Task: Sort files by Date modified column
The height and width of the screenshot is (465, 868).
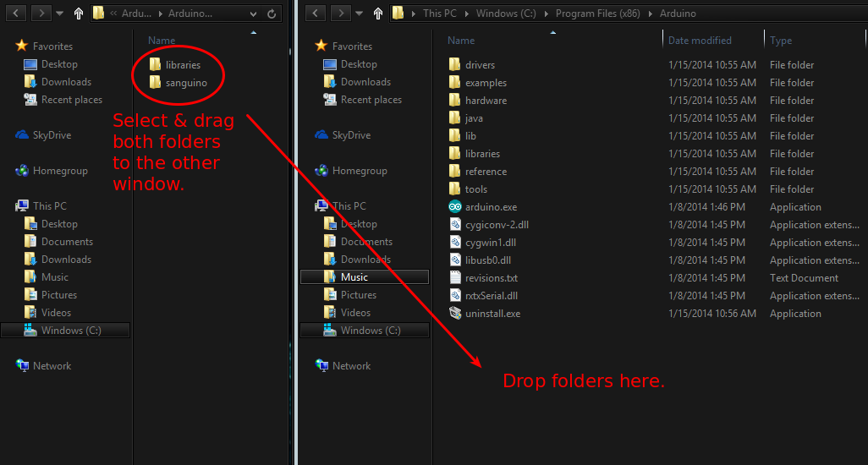Action: point(698,41)
